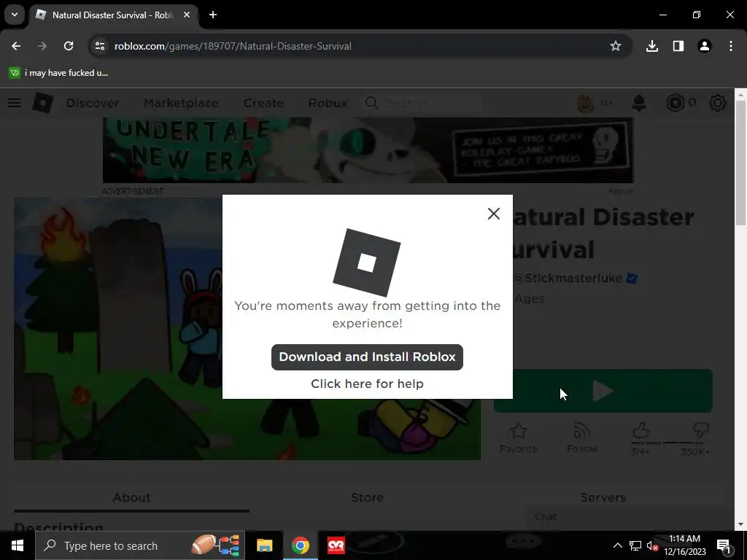Open network icon in system tray
747x560 pixels.
click(635, 545)
